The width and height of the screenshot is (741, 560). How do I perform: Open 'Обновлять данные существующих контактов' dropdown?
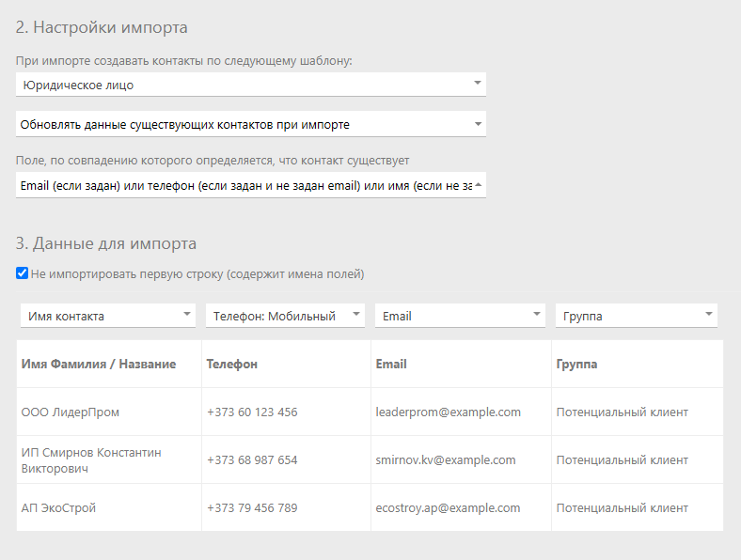251,124
